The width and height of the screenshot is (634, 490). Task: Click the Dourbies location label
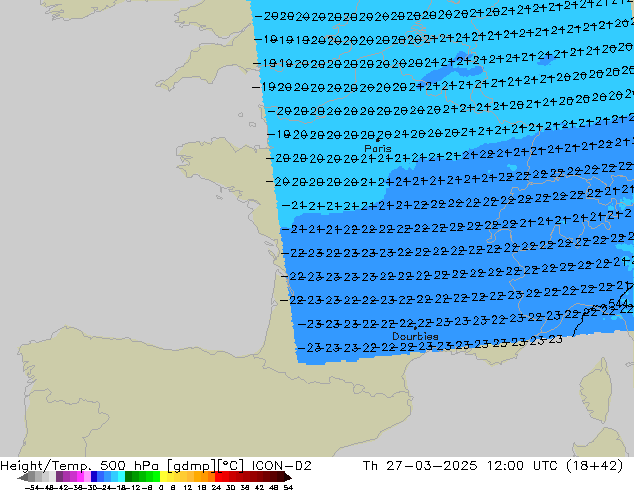tap(415, 336)
